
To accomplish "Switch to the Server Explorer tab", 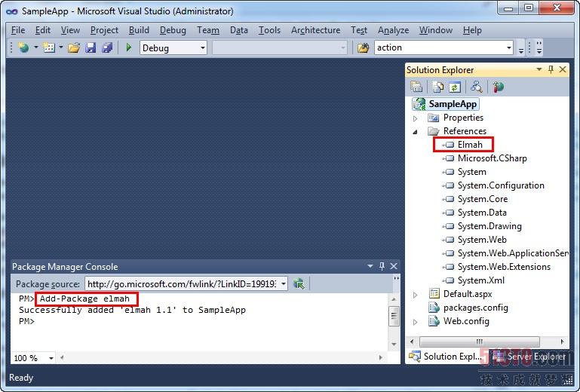I will (529, 356).
